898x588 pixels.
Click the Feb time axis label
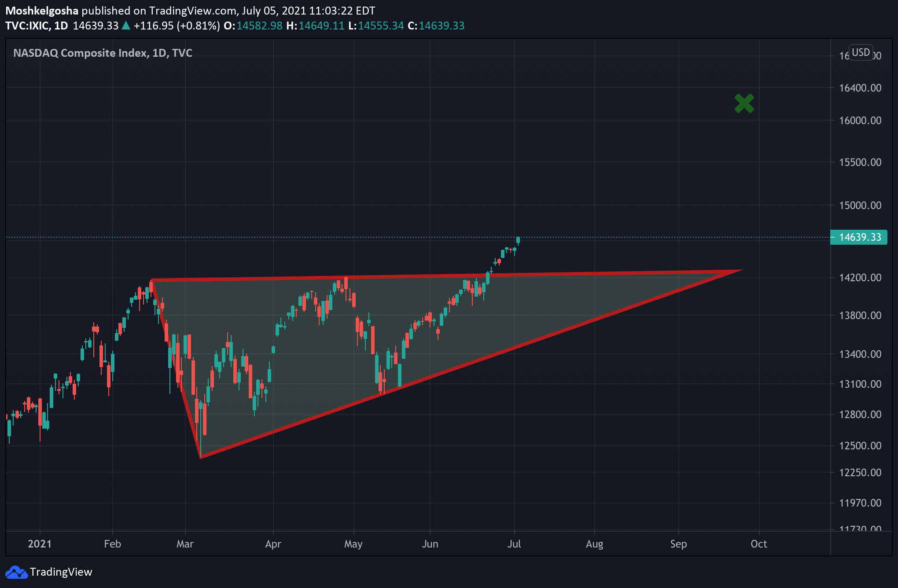(112, 544)
